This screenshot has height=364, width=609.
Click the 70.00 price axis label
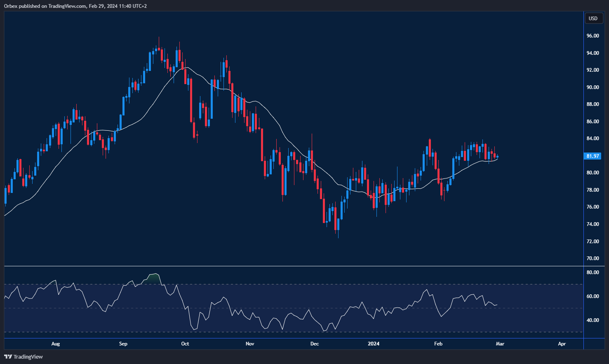coord(593,258)
